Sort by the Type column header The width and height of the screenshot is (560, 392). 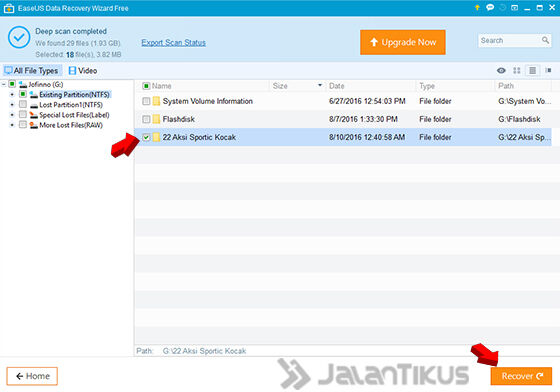coord(427,86)
